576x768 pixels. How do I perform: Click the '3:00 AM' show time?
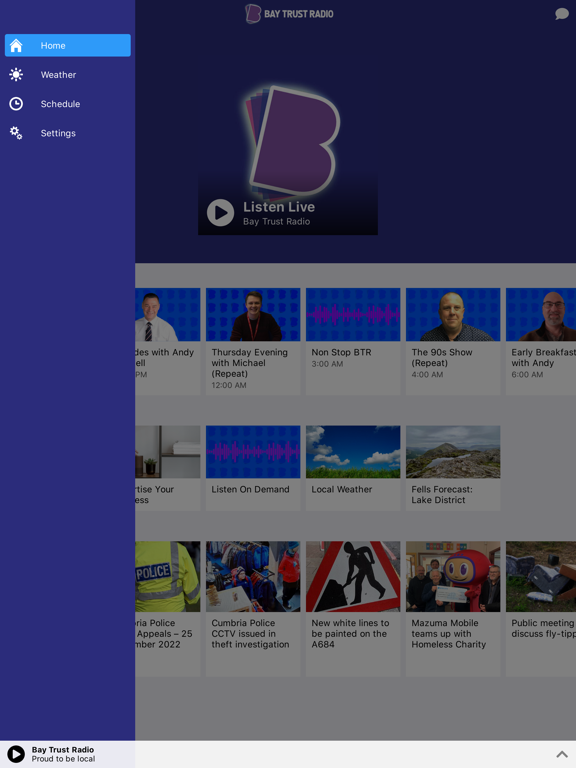[327, 364]
